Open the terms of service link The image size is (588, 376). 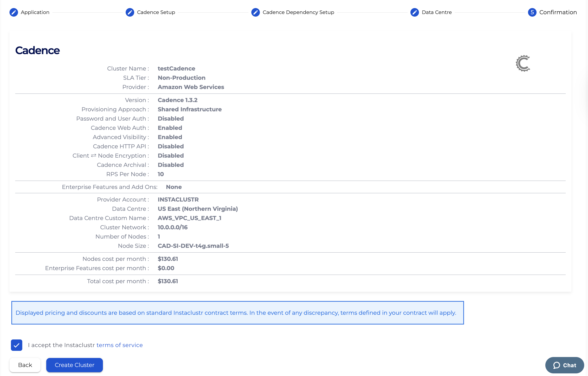pyautogui.click(x=119, y=345)
